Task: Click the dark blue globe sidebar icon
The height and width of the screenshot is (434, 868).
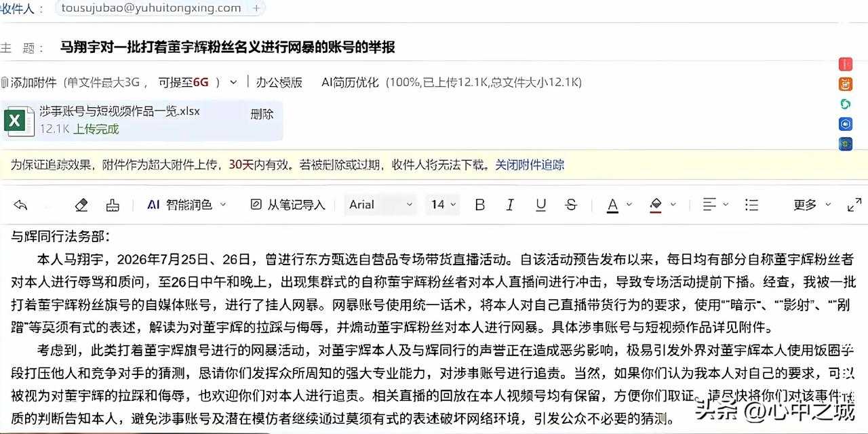Action: (x=846, y=144)
